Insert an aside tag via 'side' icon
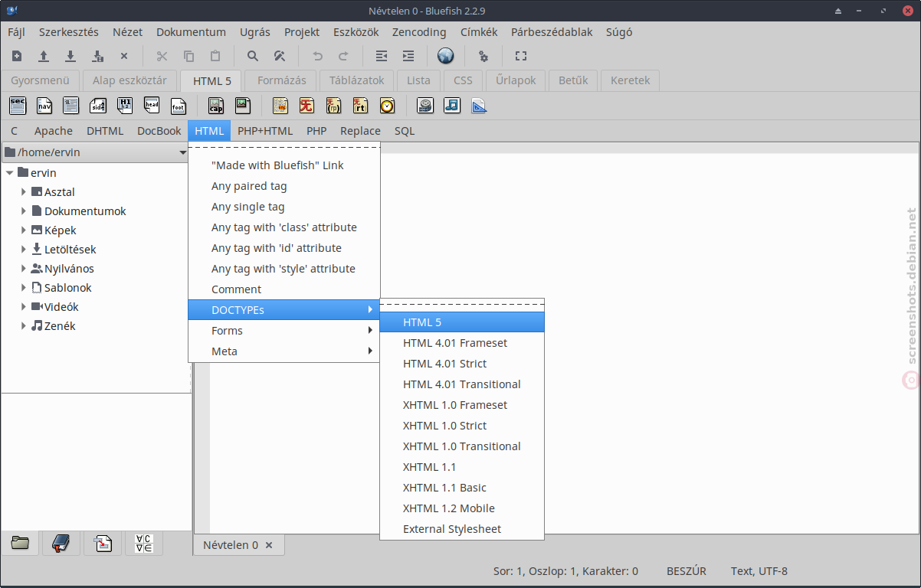 [x=98, y=106]
